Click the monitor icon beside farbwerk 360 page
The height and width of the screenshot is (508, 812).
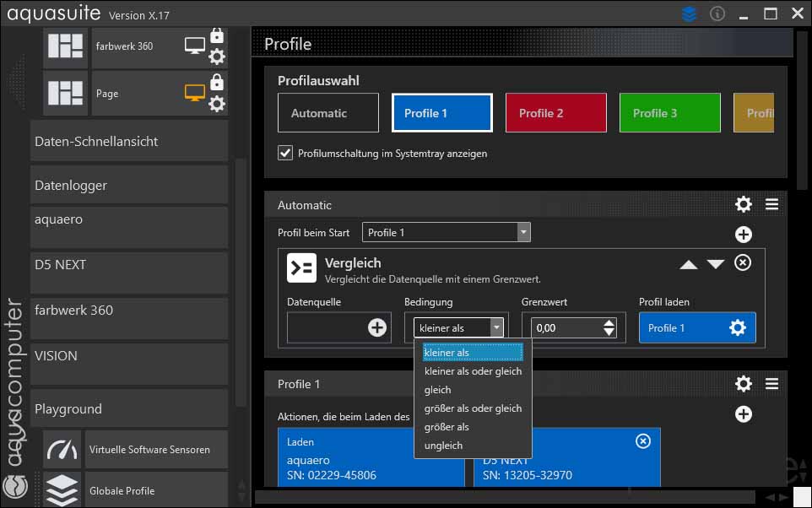coord(195,46)
